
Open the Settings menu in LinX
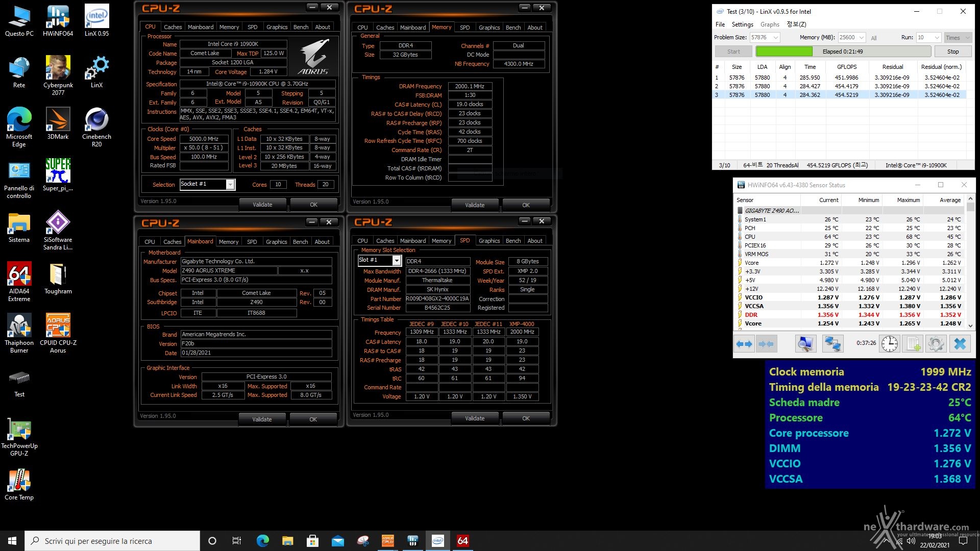742,24
